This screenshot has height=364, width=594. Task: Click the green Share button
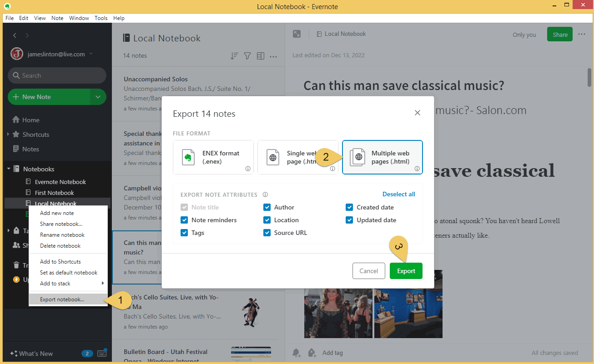[560, 35]
